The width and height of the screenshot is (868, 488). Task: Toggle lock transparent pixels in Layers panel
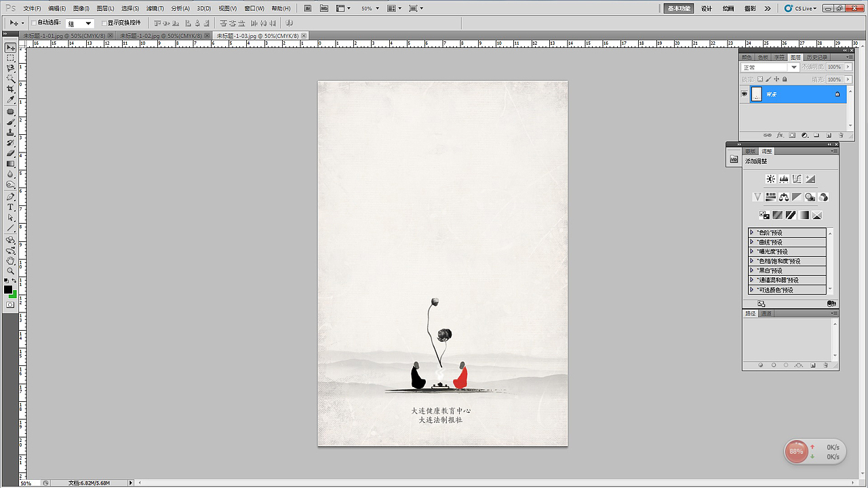[x=760, y=79]
